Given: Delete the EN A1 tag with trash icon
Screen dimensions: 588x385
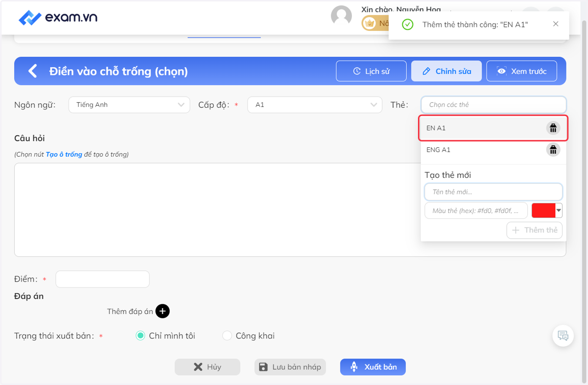Looking at the screenshot, I should tap(553, 128).
